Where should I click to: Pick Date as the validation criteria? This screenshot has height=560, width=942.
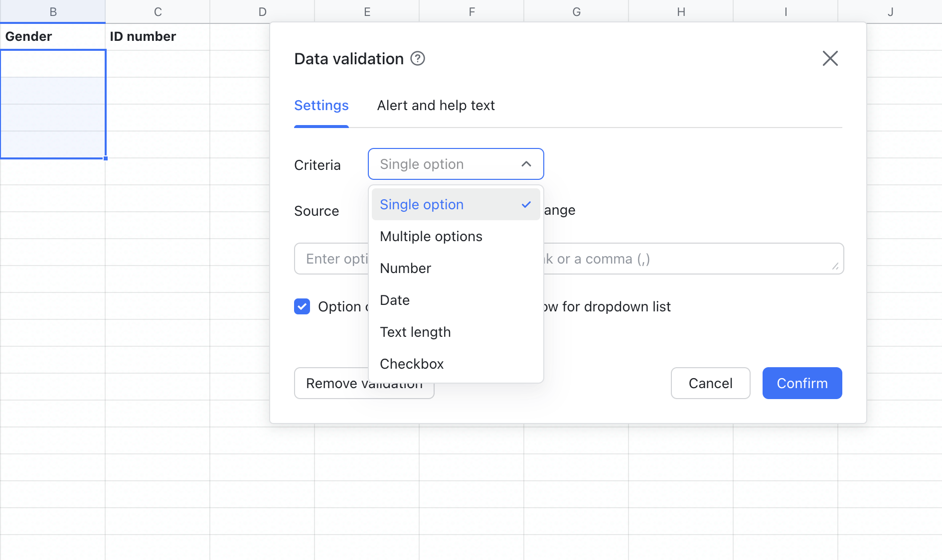point(394,300)
